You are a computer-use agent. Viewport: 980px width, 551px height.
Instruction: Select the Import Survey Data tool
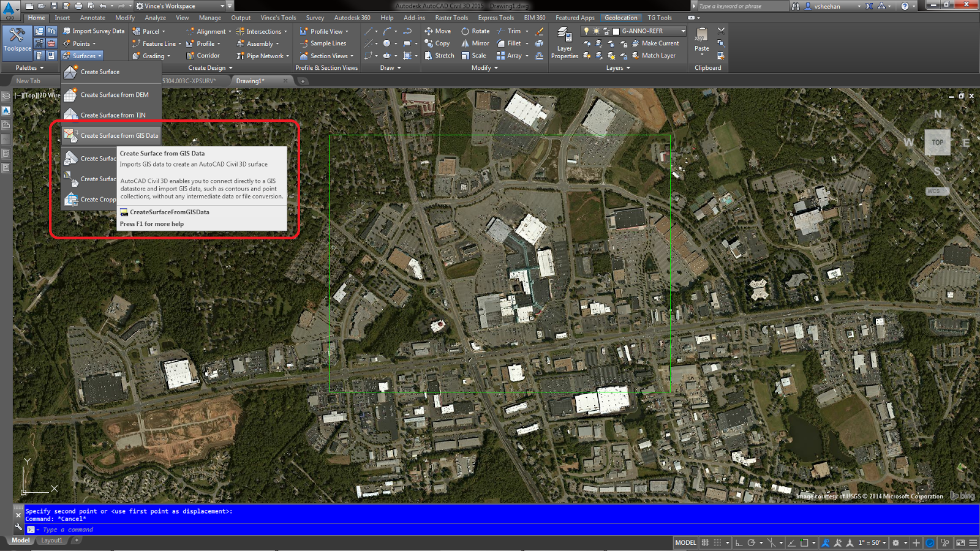pos(93,31)
